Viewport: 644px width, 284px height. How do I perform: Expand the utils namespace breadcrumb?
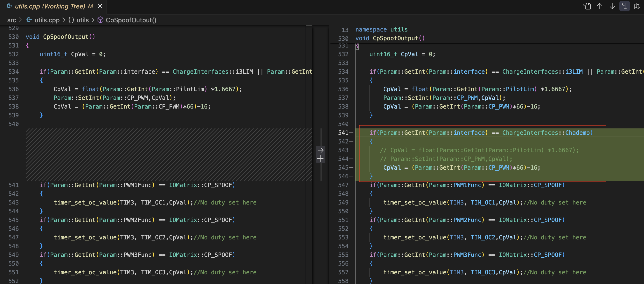coord(82,20)
